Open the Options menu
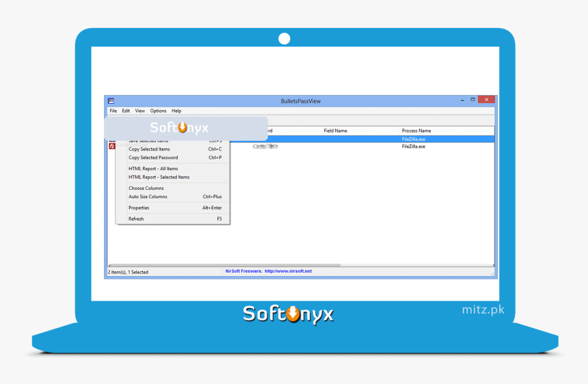This screenshot has width=588, height=384. coord(158,111)
